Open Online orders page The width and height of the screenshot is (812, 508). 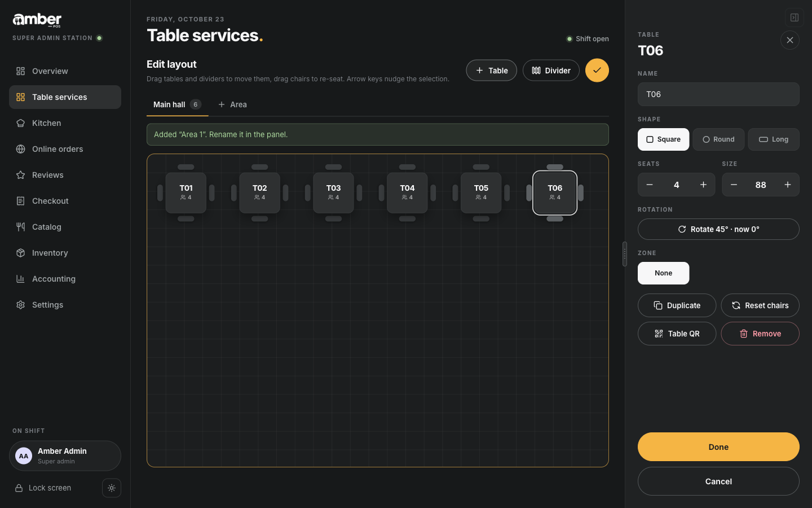click(x=65, y=149)
